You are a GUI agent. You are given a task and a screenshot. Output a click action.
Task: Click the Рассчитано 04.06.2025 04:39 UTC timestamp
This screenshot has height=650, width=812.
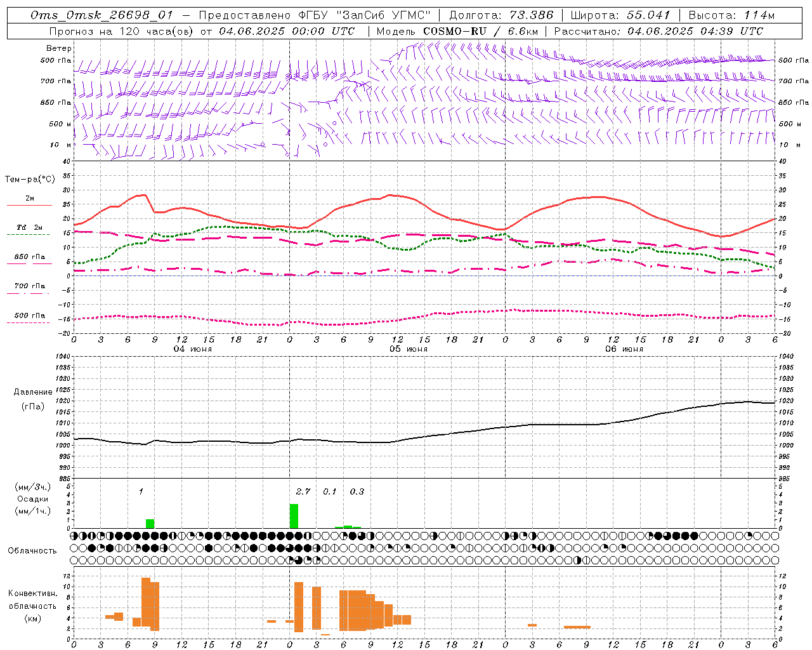pyautogui.click(x=658, y=31)
